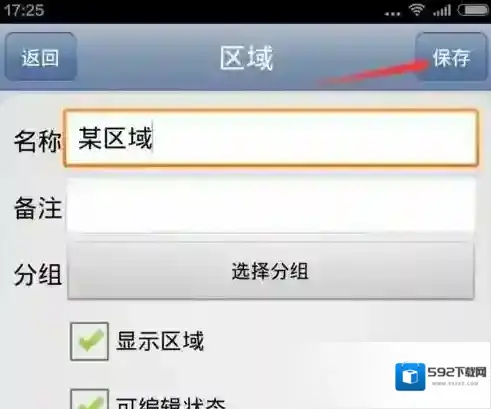This screenshot has height=409, width=491.
Task: Tap the three dots status icon
Action: [392, 14]
